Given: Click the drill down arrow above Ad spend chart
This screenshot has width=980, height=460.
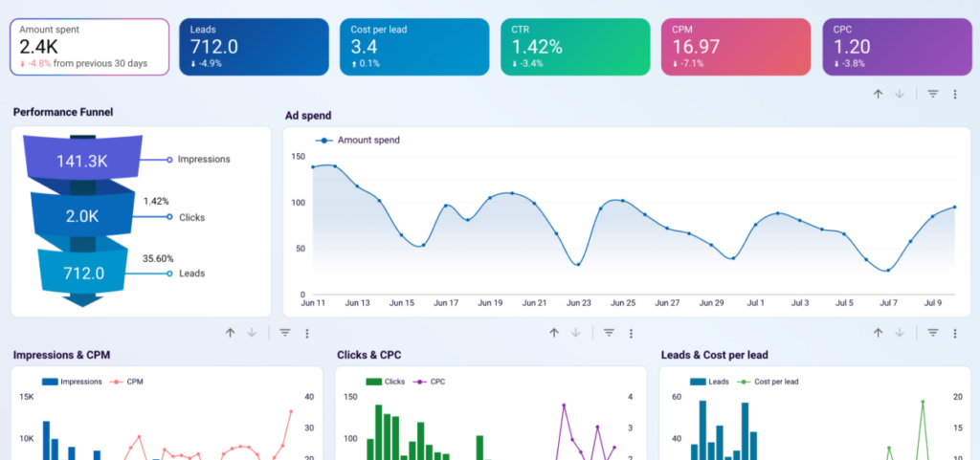Looking at the screenshot, I should (900, 94).
